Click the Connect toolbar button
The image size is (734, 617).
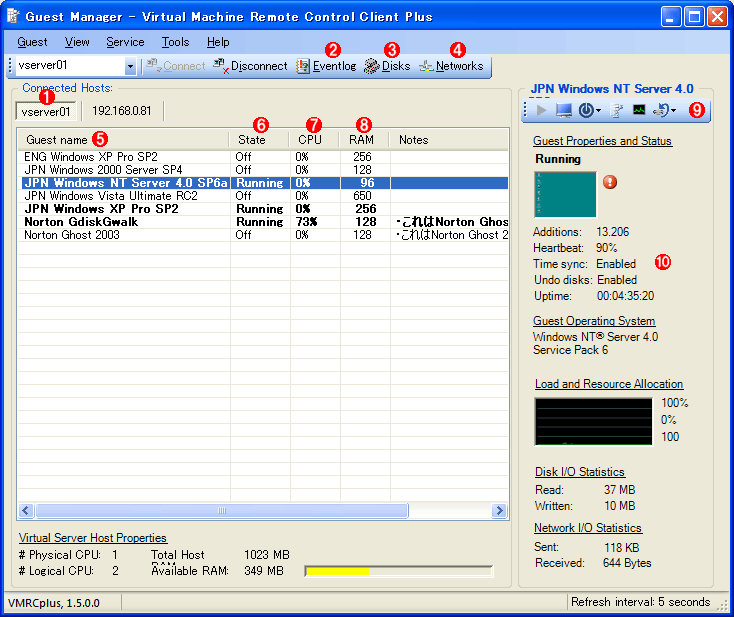click(176, 66)
